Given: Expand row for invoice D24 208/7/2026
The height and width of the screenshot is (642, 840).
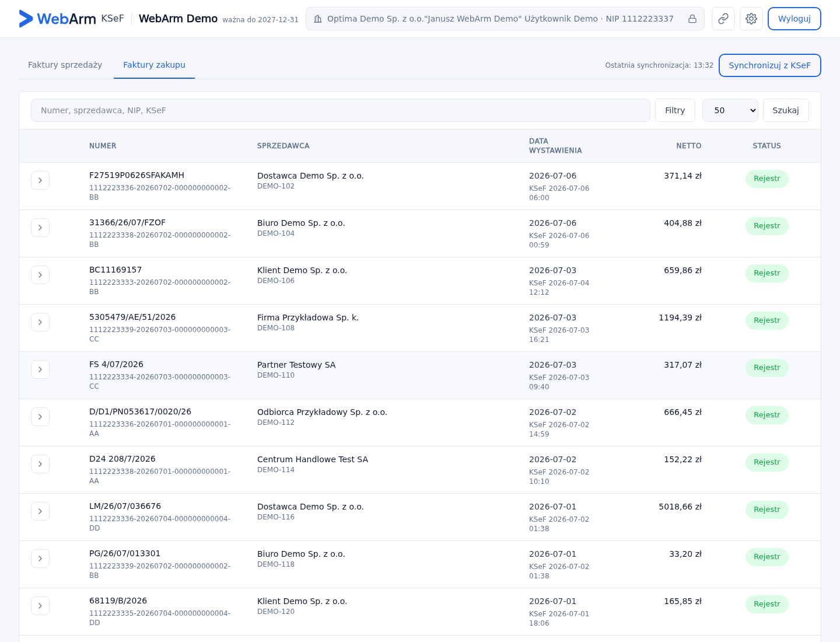Looking at the screenshot, I should (40, 464).
